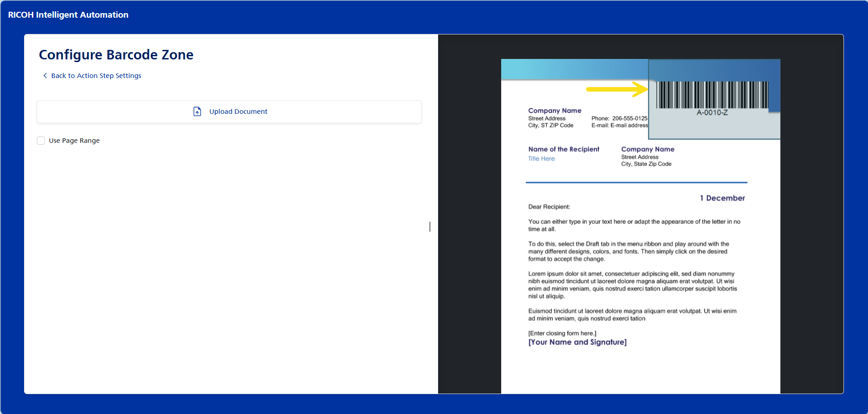Image resolution: width=868 pixels, height=414 pixels.
Task: Click "[Your Name and Signature]" in preview
Action: pyautogui.click(x=577, y=342)
